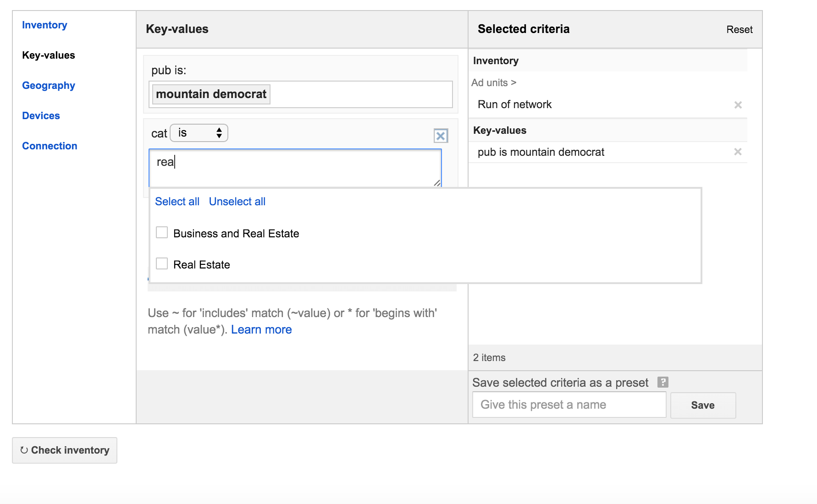Click the preset help question mark icon
This screenshot has width=817, height=504.
click(x=662, y=382)
